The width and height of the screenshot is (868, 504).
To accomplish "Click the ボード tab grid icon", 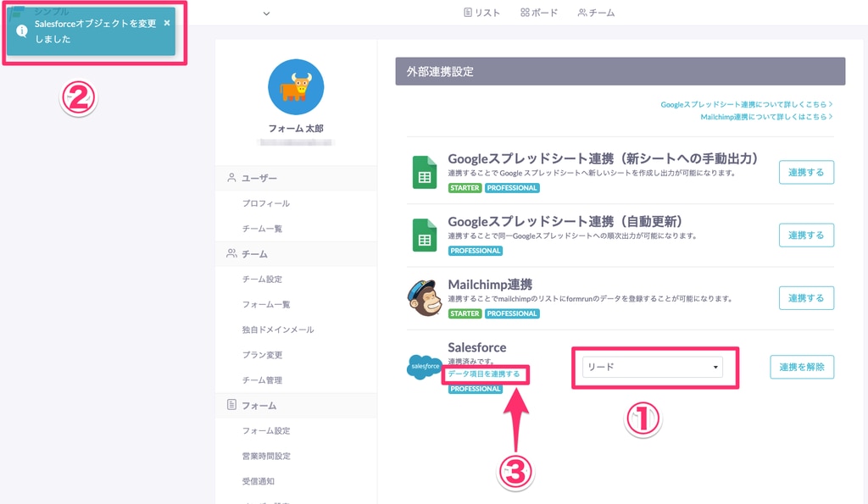I will click(525, 12).
